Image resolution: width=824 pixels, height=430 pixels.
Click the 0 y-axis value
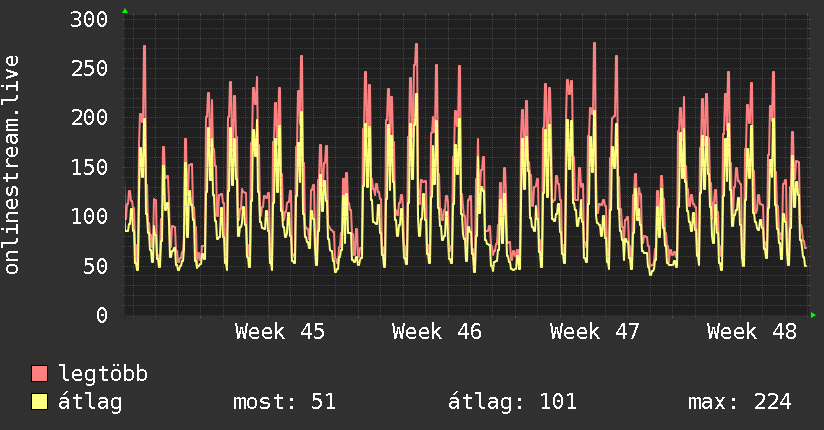pyautogui.click(x=102, y=315)
